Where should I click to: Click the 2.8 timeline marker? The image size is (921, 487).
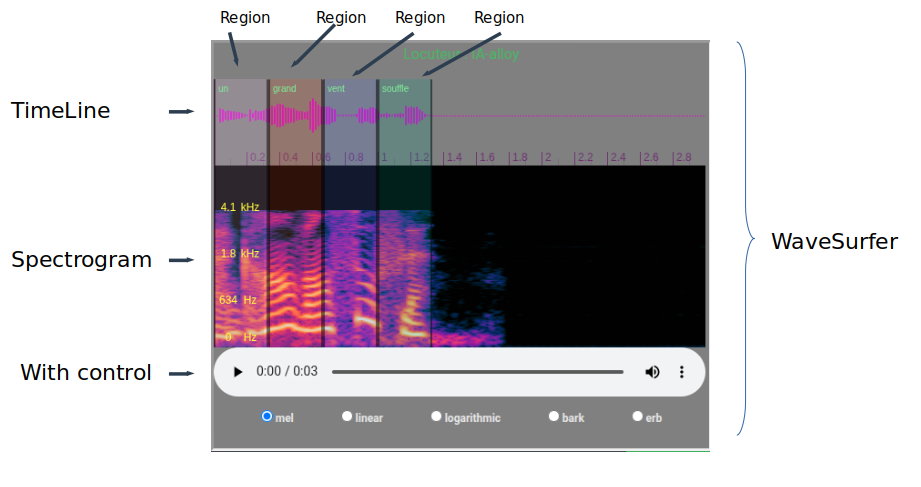pos(683,158)
